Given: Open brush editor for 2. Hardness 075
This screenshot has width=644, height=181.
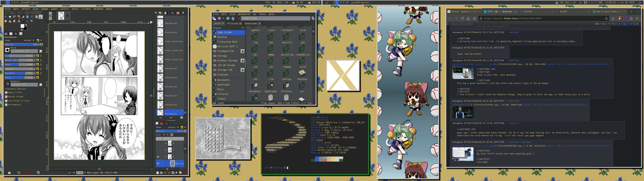Looking at the screenshot, I should [41, 51].
